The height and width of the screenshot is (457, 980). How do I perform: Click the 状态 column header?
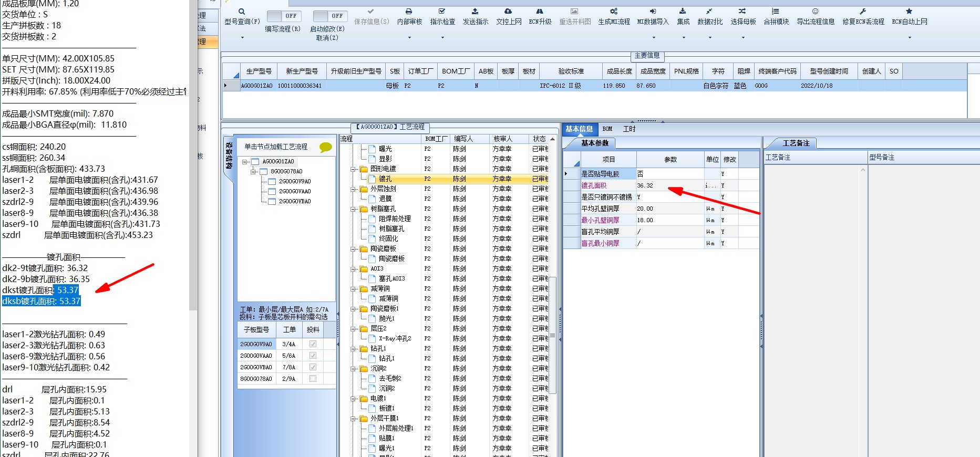coord(539,139)
